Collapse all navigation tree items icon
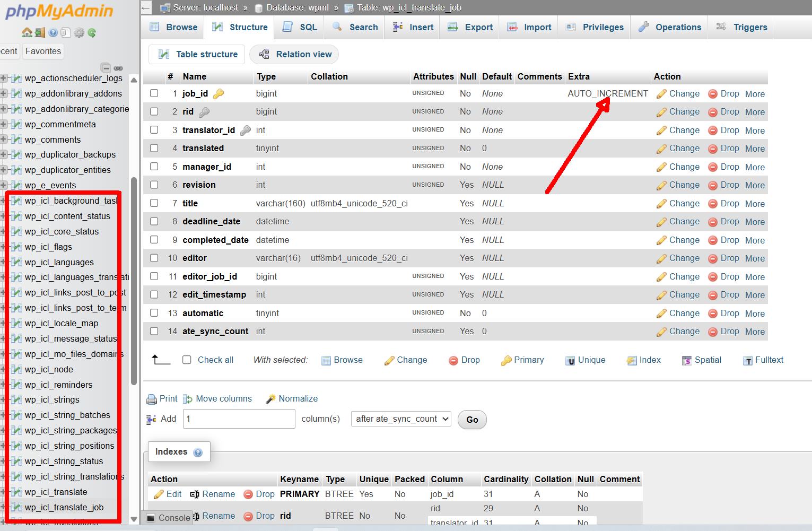 [106, 68]
